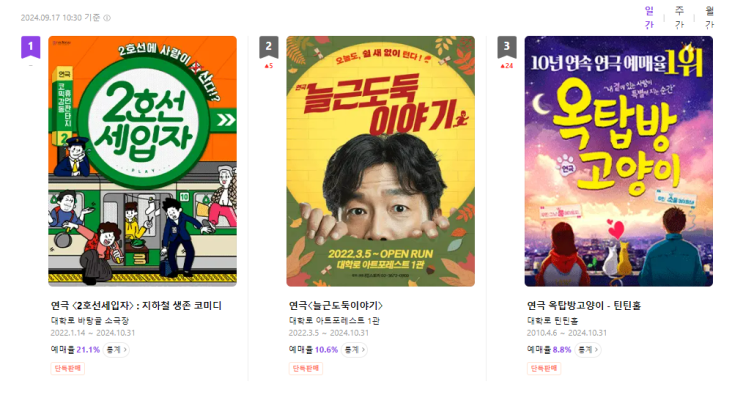Click the red up-24 rank change indicator
Viewport: 743px width, 406px height.
507,66
